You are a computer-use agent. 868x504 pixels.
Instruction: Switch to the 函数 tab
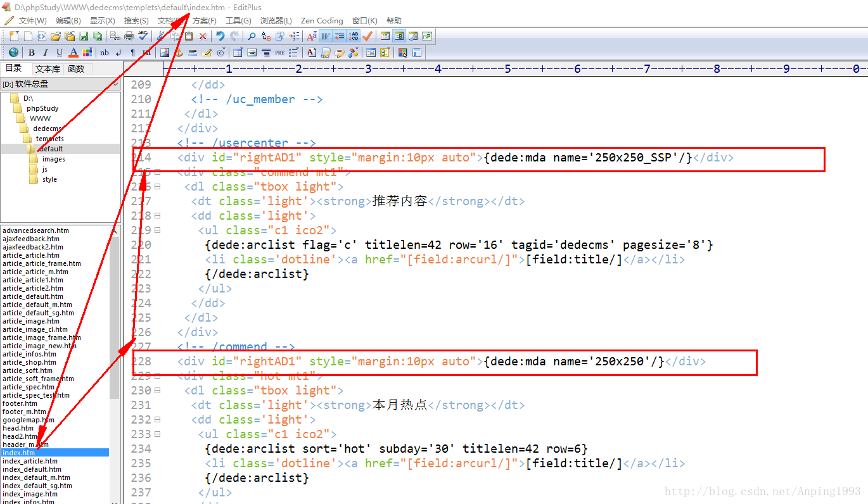click(77, 69)
